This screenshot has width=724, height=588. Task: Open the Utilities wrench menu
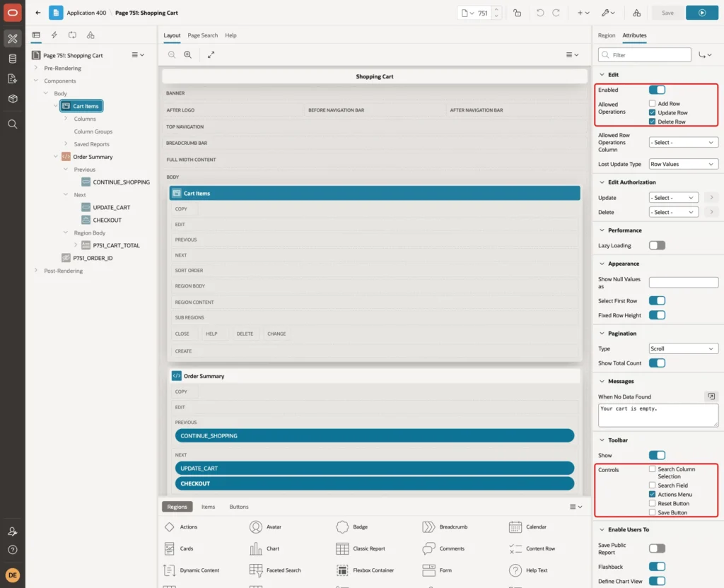tap(608, 13)
